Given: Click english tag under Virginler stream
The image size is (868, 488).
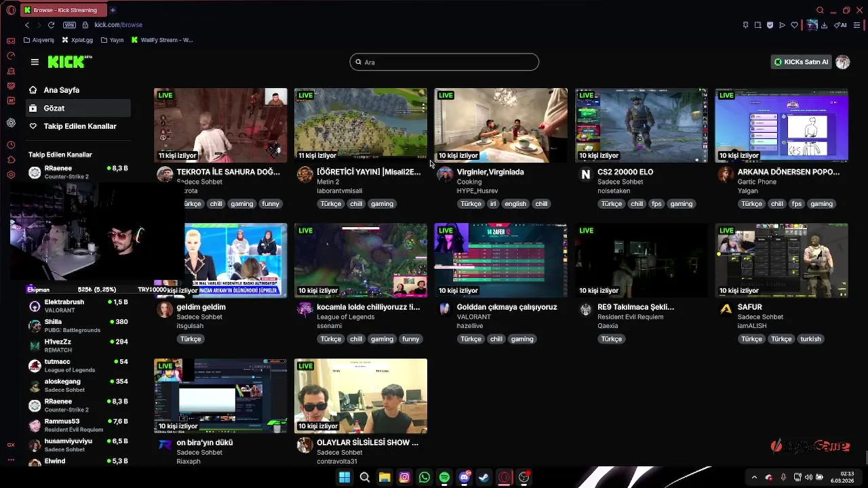Looking at the screenshot, I should click(515, 203).
